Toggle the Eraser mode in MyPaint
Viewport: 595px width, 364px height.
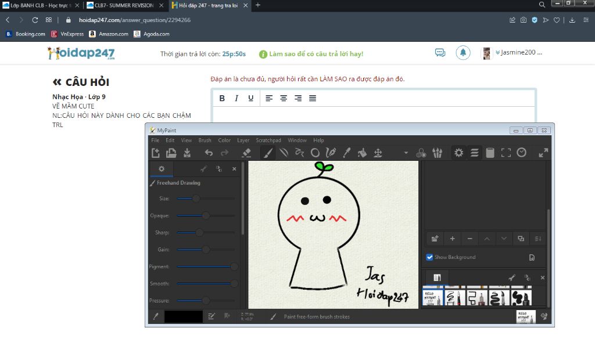(x=246, y=153)
